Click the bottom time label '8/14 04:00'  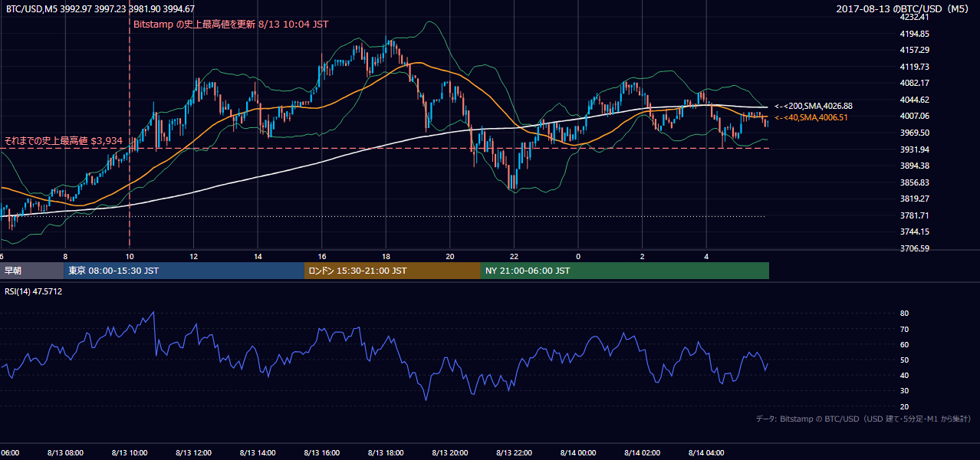pyautogui.click(x=706, y=453)
